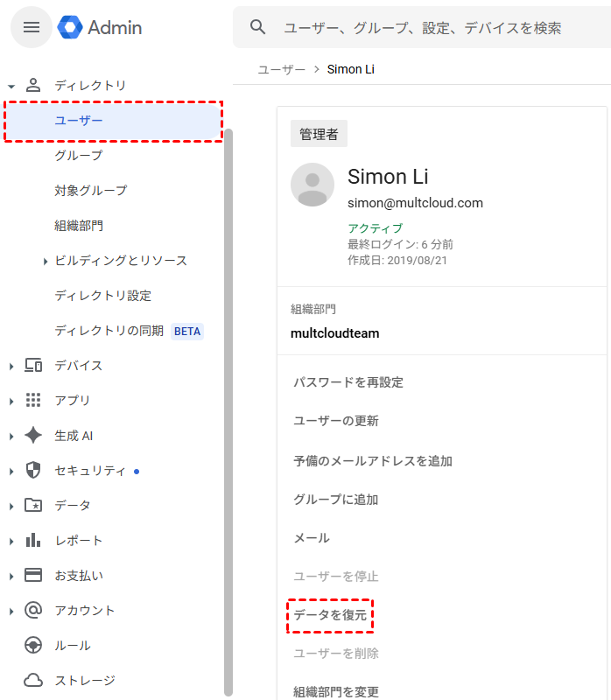The image size is (611, 700).
Task: Open ディレクトリ設定 in the sidebar
Action: pyautogui.click(x=102, y=295)
